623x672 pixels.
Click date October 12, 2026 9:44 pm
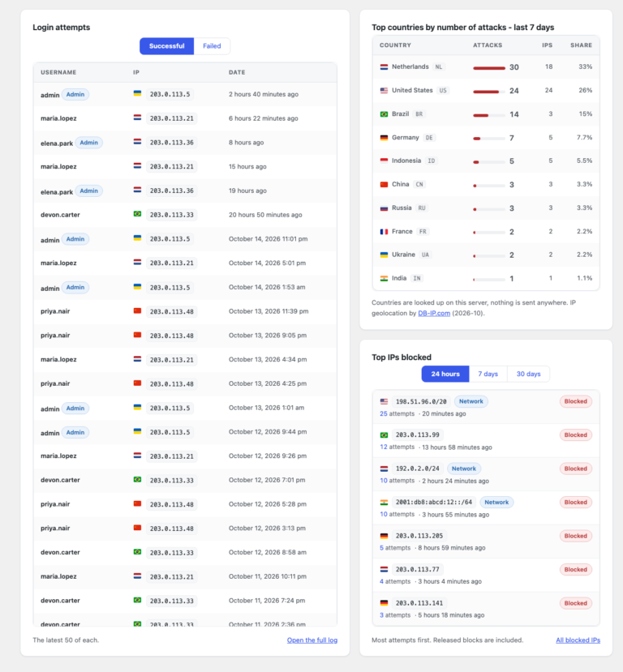click(x=268, y=432)
